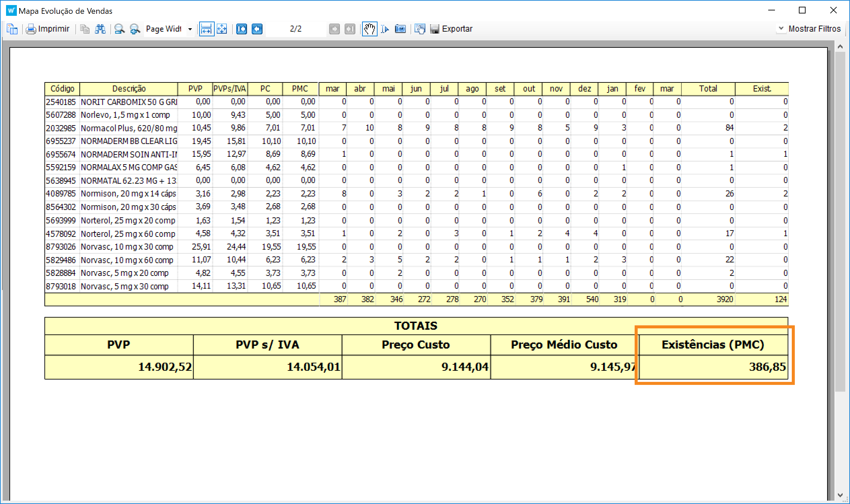Toggle the hand pan tool
Viewport: 850px width, 504px height.
(369, 29)
